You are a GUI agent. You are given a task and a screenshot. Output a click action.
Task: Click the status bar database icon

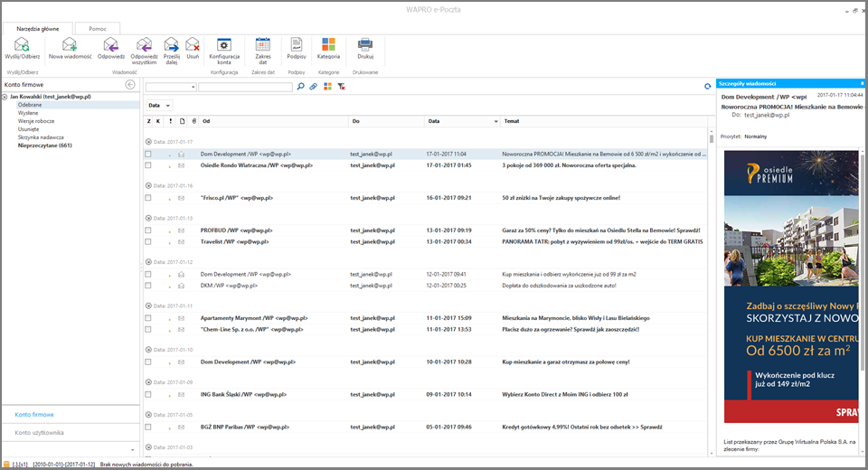coord(6,465)
